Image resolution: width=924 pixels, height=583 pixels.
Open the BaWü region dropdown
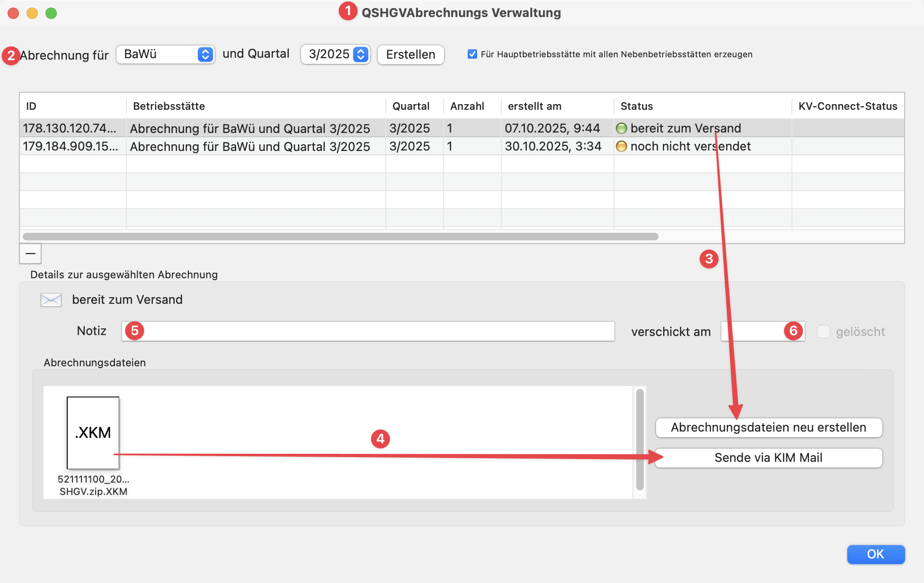[x=166, y=54]
